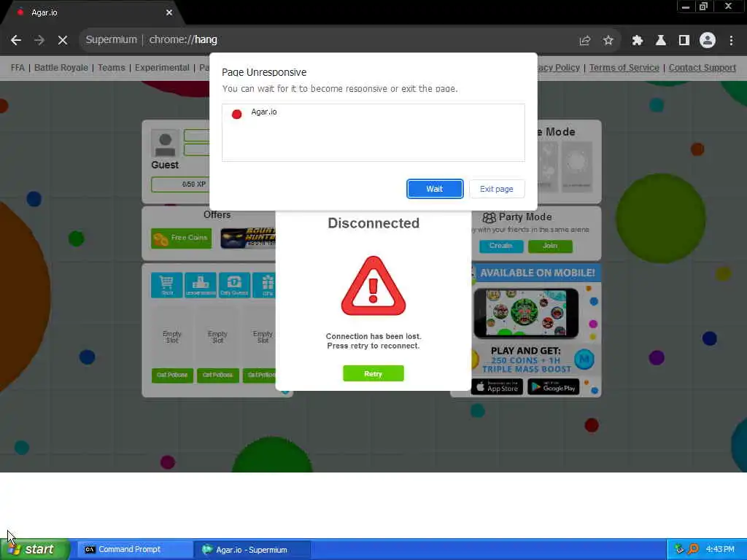
Task: Select the FFA game mode
Action: 18,68
